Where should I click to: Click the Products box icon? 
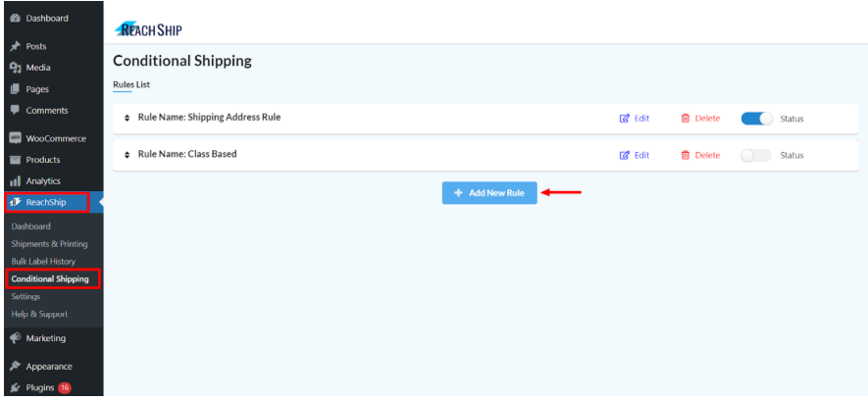pyautogui.click(x=15, y=160)
